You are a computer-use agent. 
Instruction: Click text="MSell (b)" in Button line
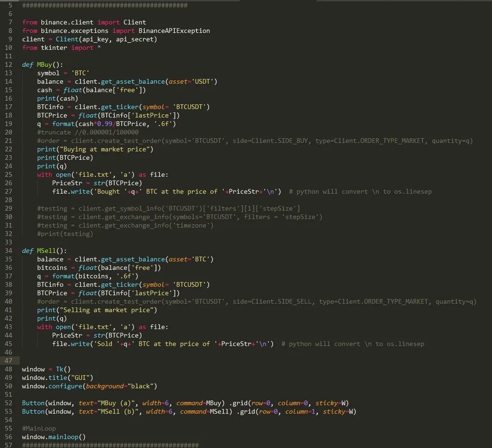tap(108, 412)
